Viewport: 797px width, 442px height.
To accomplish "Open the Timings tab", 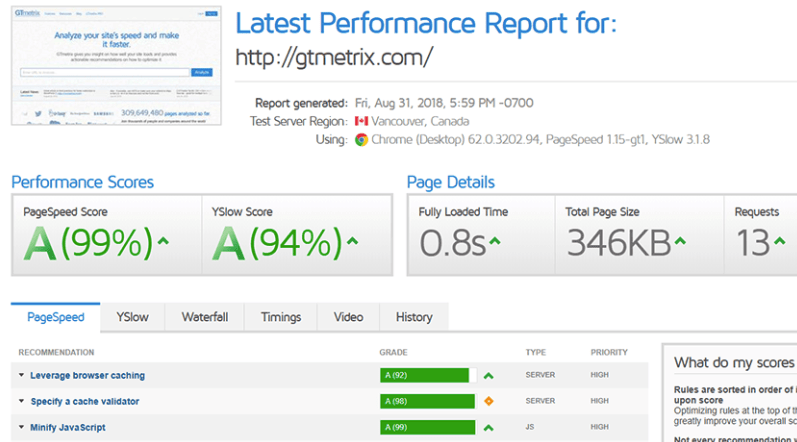I will [x=281, y=317].
